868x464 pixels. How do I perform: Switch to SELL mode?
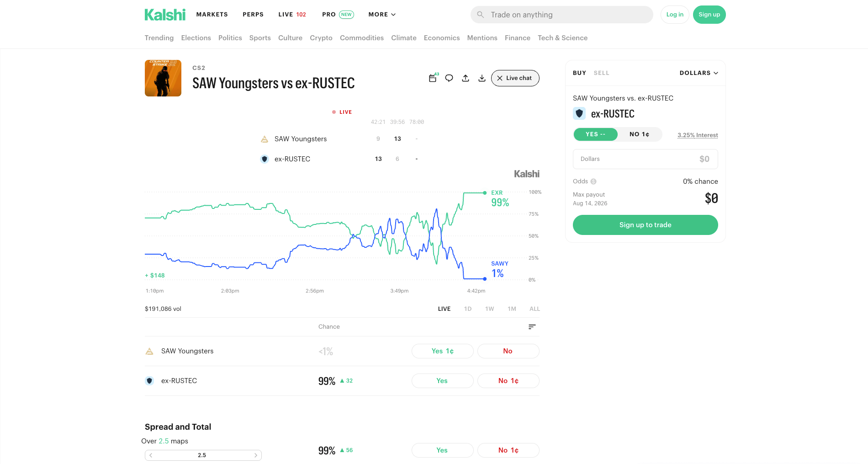pyautogui.click(x=601, y=73)
